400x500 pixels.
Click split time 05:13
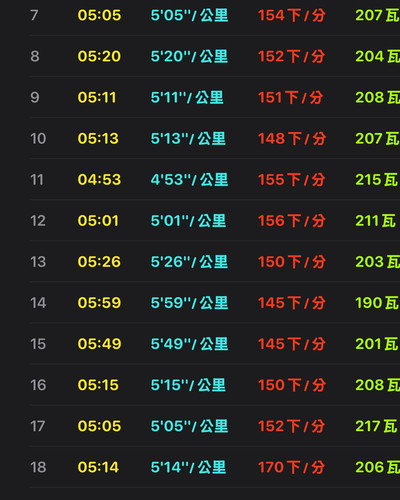pyautogui.click(x=98, y=139)
